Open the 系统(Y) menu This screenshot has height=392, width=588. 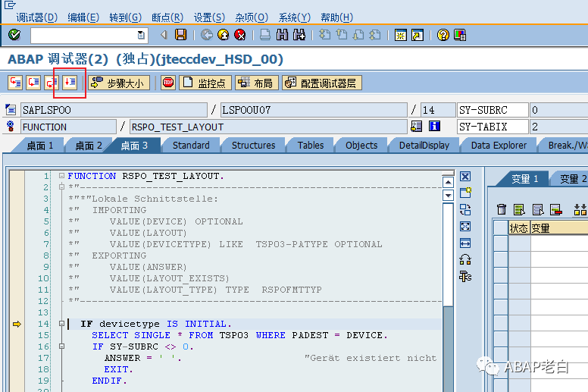(294, 17)
